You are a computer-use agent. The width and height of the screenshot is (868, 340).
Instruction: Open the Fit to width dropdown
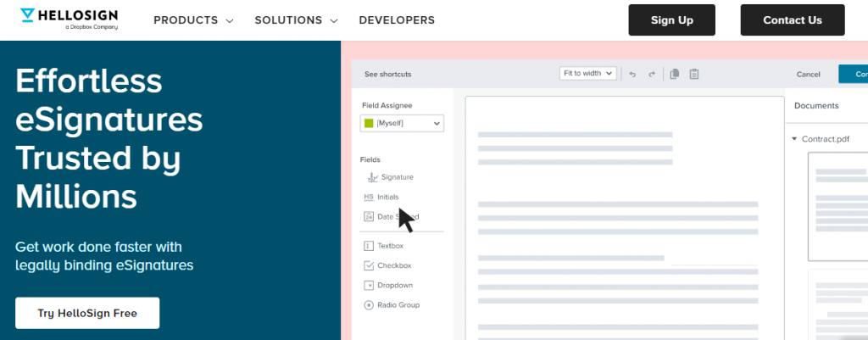click(588, 73)
